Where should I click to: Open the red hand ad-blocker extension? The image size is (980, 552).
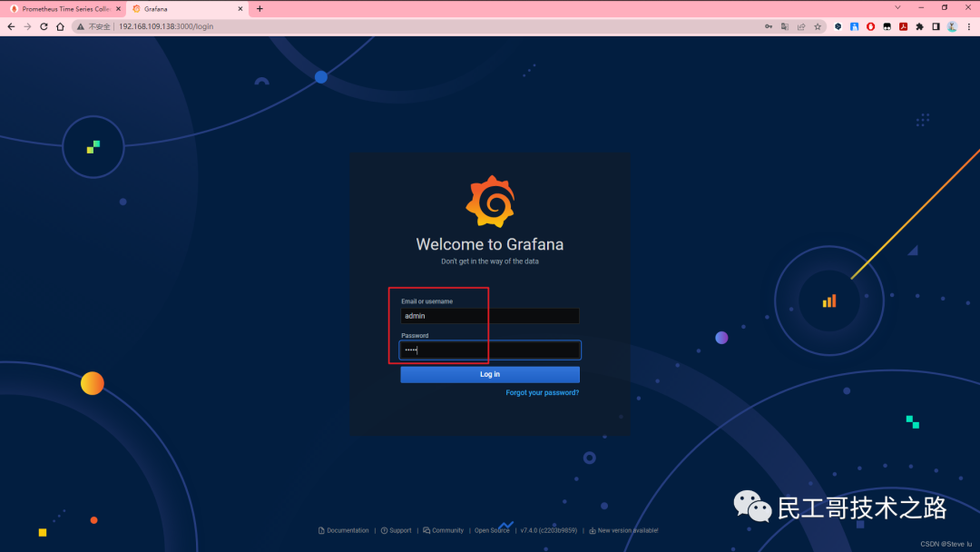click(870, 26)
